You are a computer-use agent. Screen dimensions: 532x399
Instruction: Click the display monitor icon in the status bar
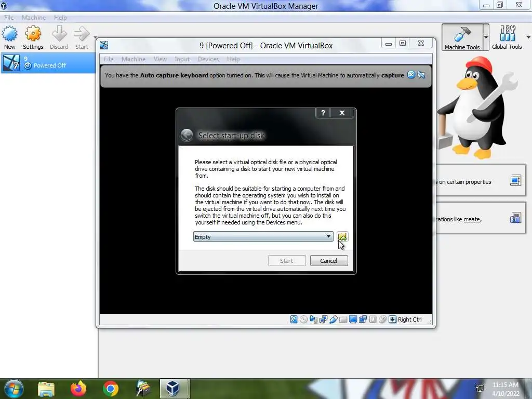coord(353,320)
